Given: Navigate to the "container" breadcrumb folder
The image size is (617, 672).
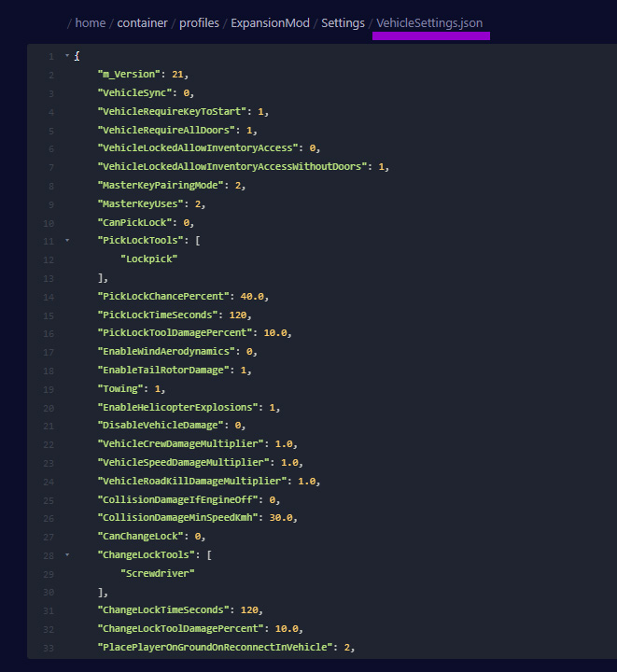Looking at the screenshot, I should pos(142,22).
